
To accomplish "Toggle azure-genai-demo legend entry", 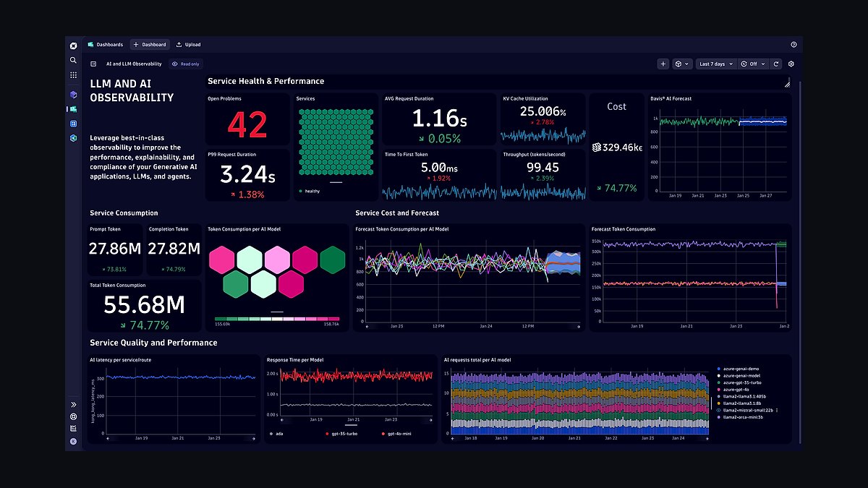I will tap(739, 369).
